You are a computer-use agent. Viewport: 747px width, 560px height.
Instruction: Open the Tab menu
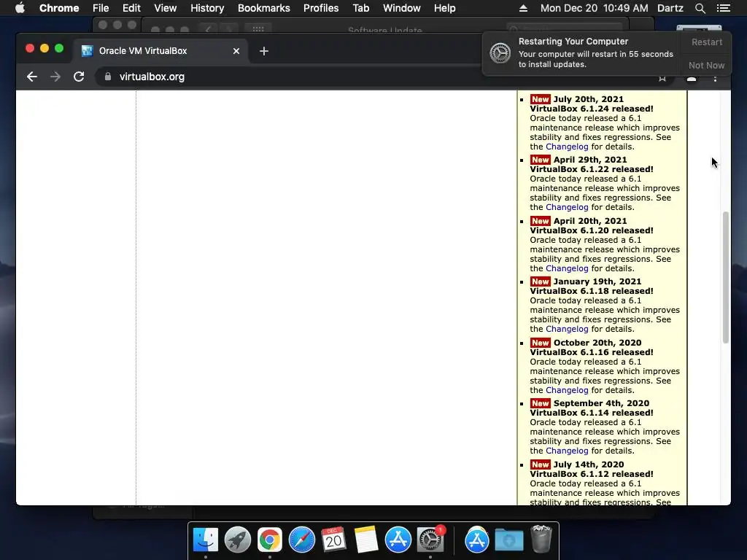(x=360, y=8)
